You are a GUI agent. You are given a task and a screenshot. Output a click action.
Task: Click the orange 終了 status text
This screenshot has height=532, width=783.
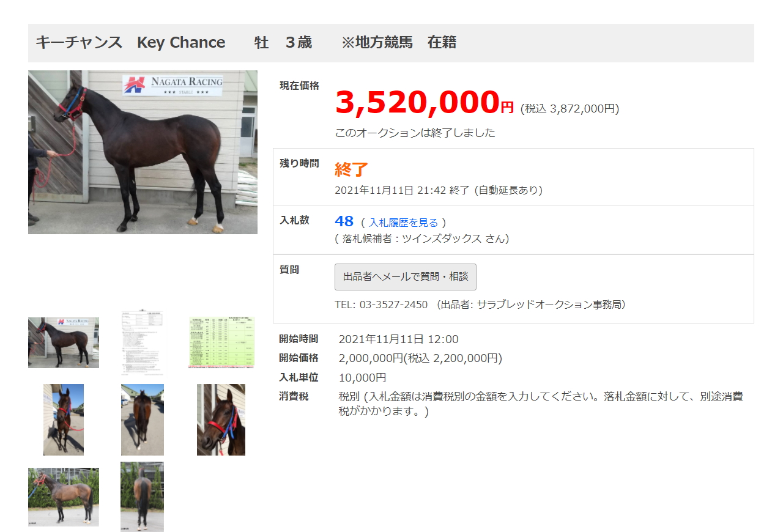[351, 169]
